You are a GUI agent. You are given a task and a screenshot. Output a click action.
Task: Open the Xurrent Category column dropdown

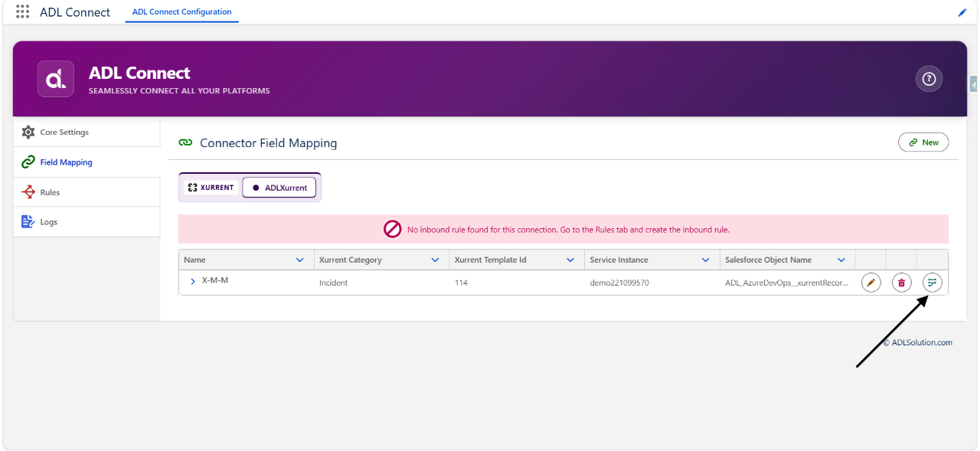tap(435, 260)
